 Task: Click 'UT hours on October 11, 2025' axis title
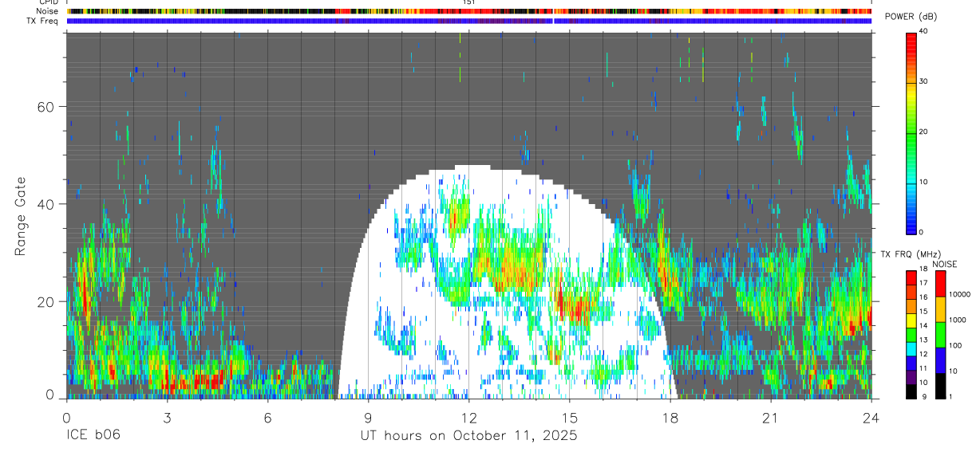click(468, 436)
